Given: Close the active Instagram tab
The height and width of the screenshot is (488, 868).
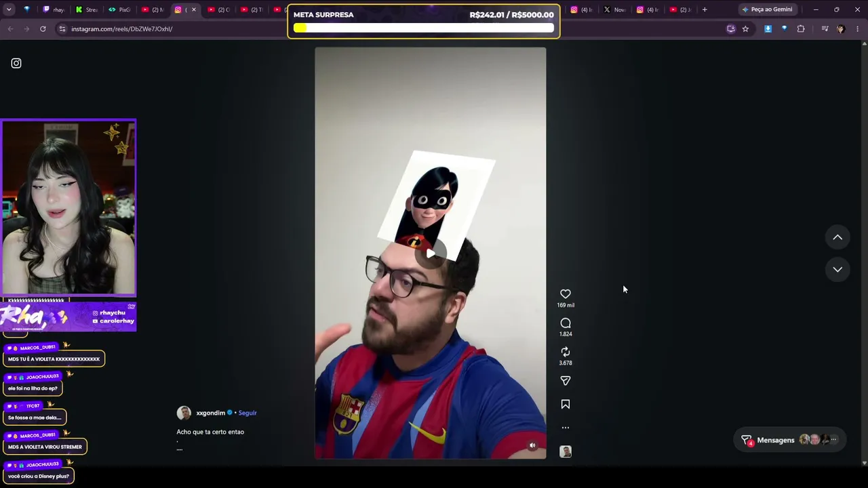Looking at the screenshot, I should (194, 9).
